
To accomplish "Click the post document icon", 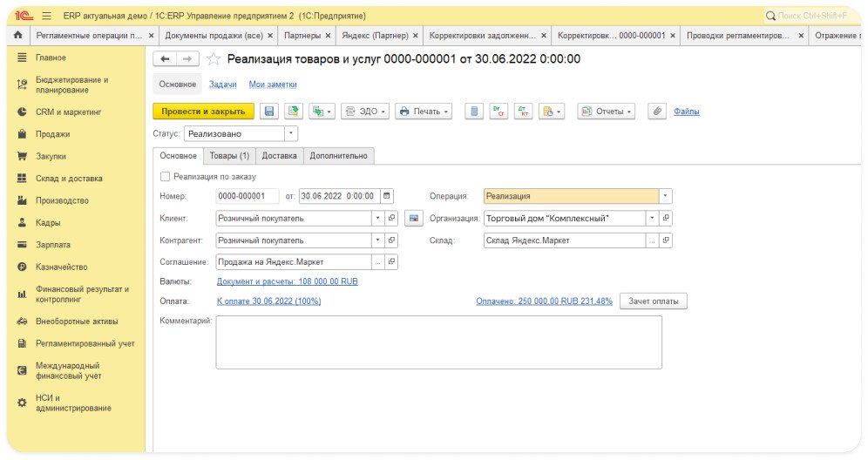I will [292, 112].
